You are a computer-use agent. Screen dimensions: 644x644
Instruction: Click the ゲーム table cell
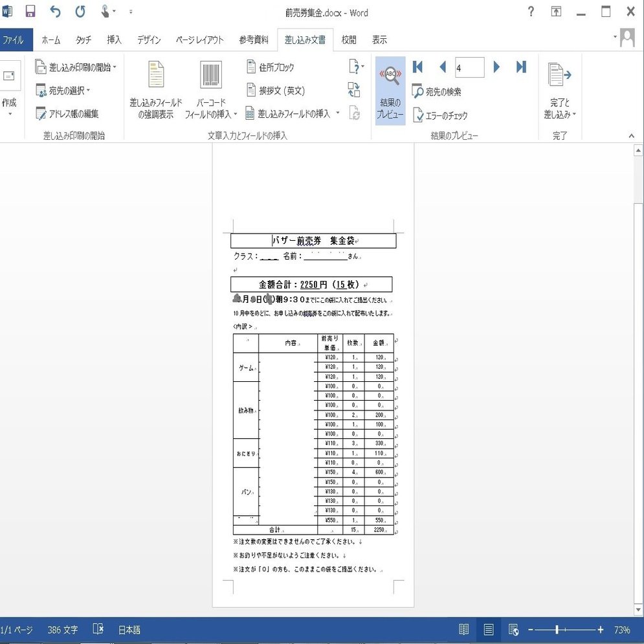[x=246, y=368]
